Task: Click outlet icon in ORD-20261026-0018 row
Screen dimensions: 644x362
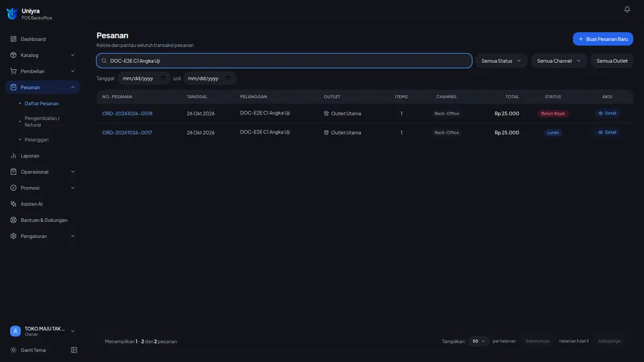Action: [x=326, y=113]
